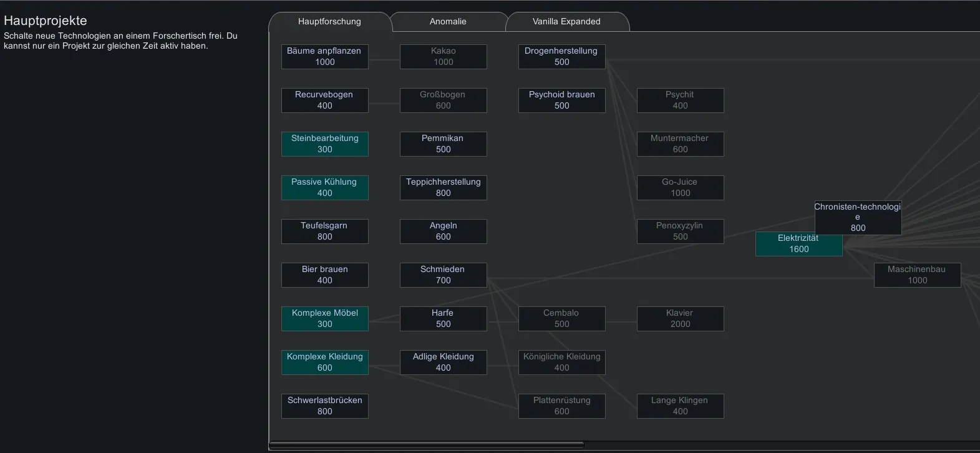Select the Psychoid brauen node
980x453 pixels.
tap(561, 100)
